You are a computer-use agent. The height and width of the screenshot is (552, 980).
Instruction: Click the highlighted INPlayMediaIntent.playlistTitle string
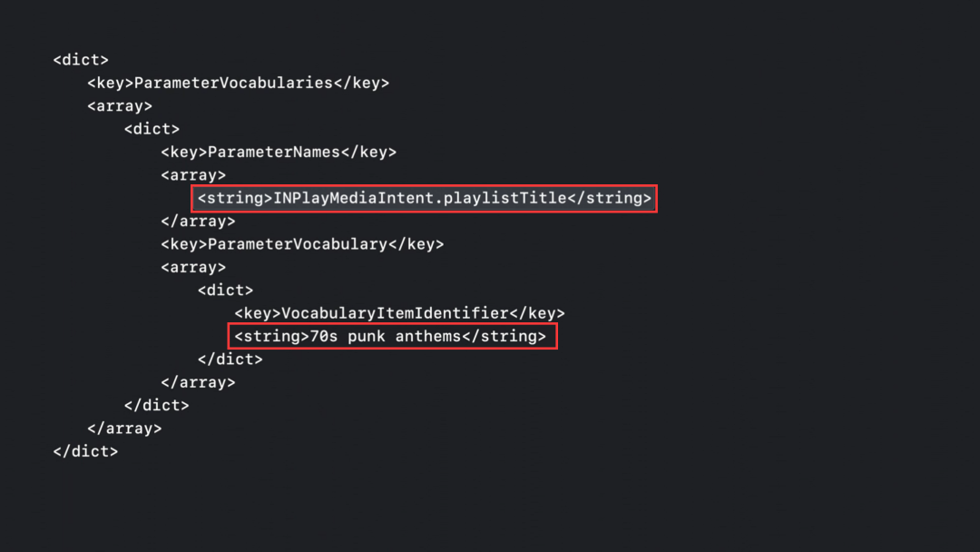click(425, 198)
